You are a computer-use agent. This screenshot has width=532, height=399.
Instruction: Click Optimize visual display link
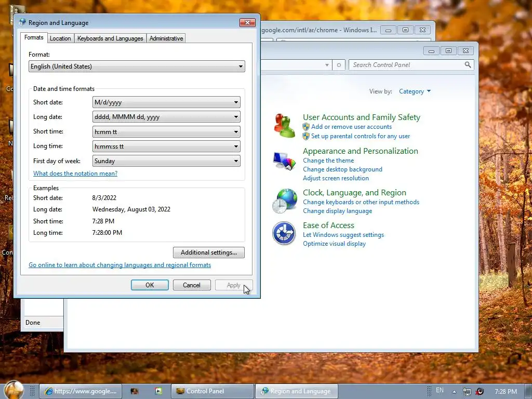[x=334, y=244]
